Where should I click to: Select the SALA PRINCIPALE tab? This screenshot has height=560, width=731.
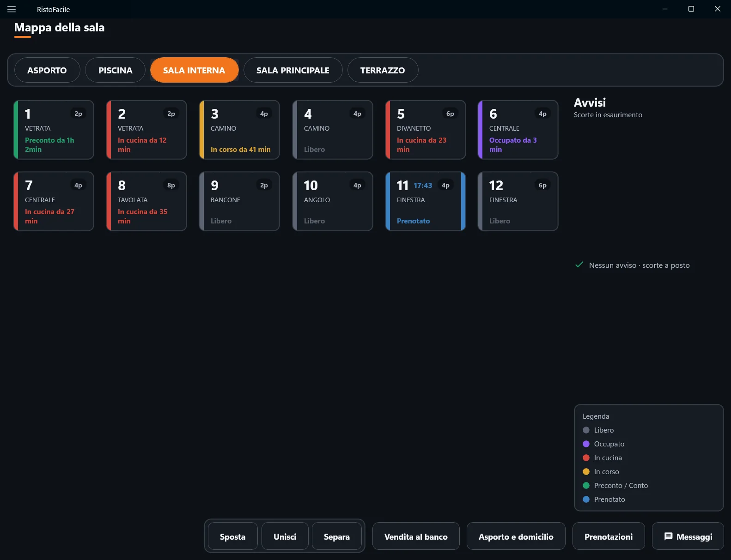[x=293, y=70]
